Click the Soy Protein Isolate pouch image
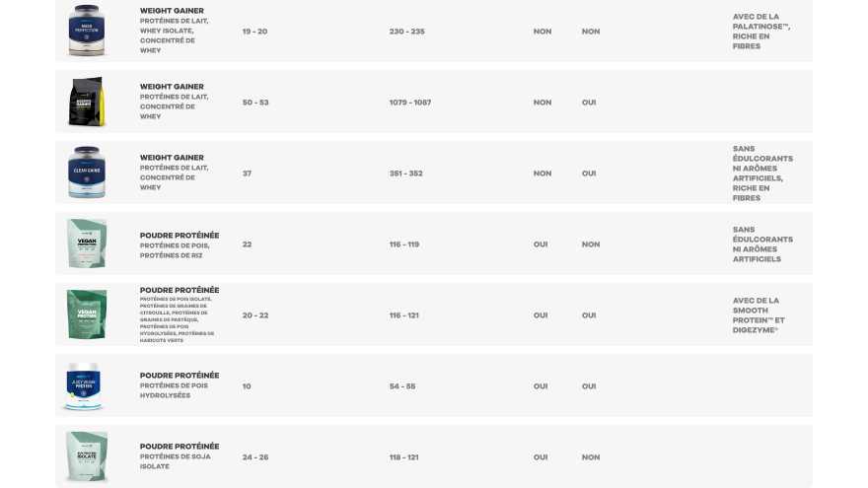 [x=87, y=457]
